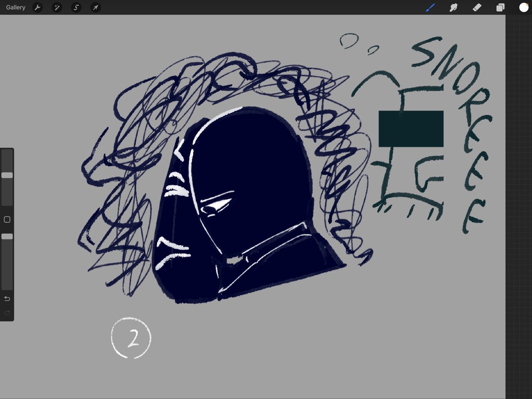The width and height of the screenshot is (532, 399).
Task: Redo the stroke via sidebar arrow
Action: pyautogui.click(x=7, y=313)
